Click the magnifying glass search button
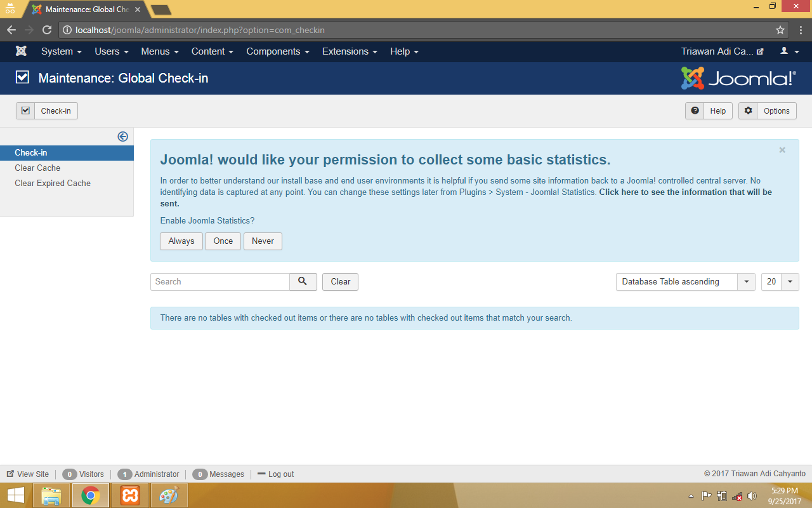The image size is (812, 508). 303,281
